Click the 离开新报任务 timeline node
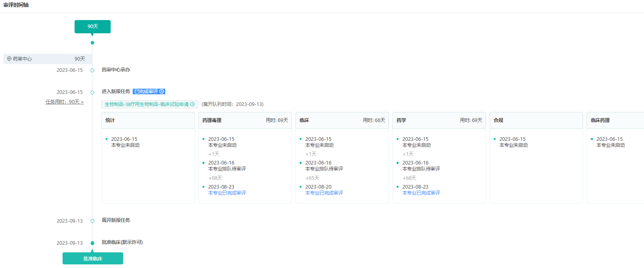Screen dimensions: 644x268 coord(92,221)
